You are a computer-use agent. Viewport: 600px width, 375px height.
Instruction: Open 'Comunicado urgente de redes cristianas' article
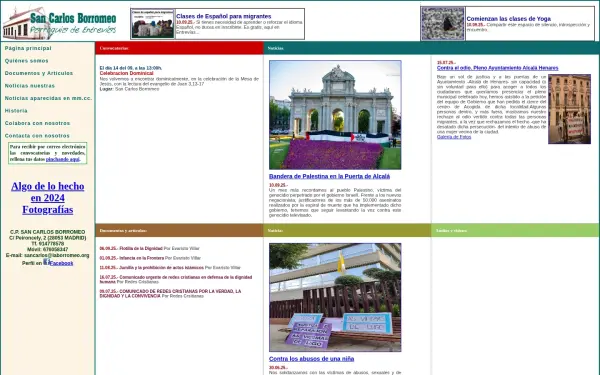point(176,279)
